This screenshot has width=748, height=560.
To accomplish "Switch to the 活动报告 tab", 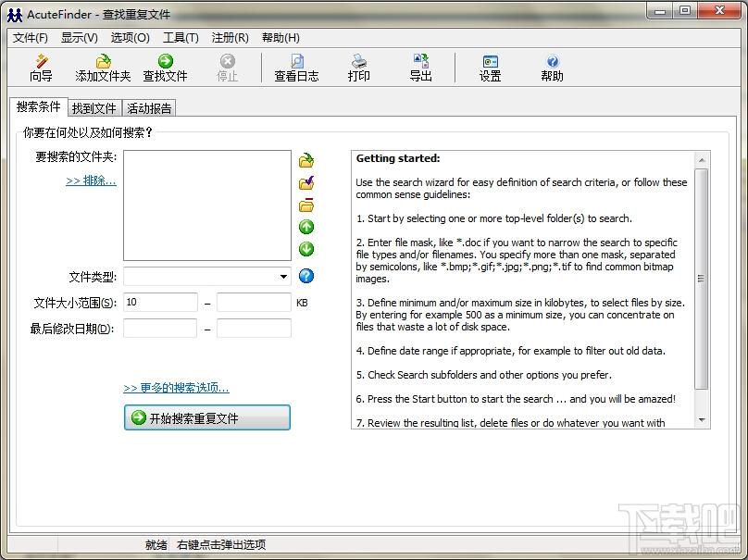I will point(149,108).
